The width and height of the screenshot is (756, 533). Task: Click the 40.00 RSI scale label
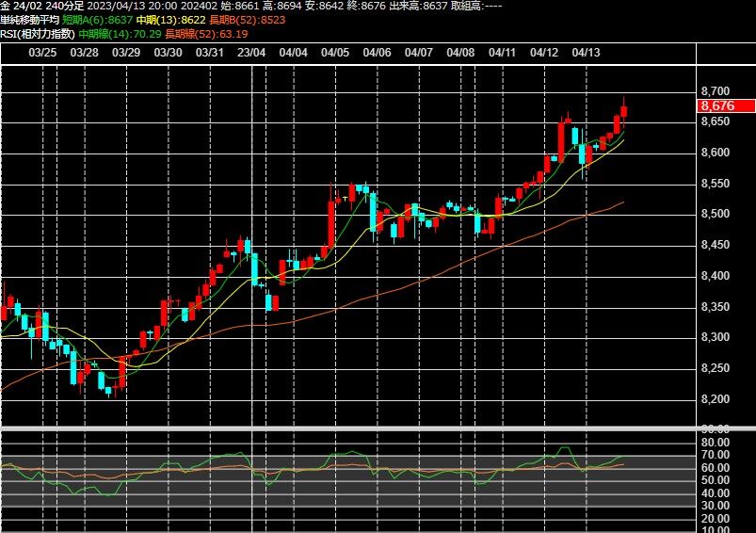click(716, 493)
